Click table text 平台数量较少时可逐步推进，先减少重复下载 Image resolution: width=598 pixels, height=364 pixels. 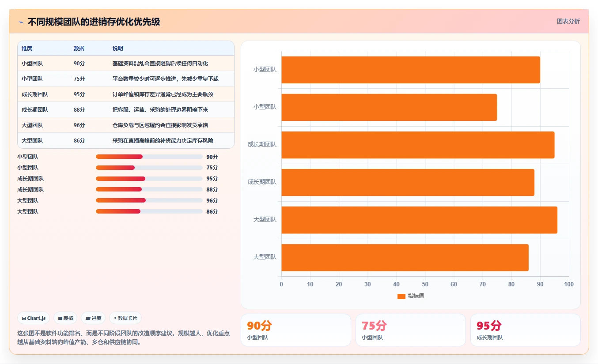pyautogui.click(x=166, y=79)
